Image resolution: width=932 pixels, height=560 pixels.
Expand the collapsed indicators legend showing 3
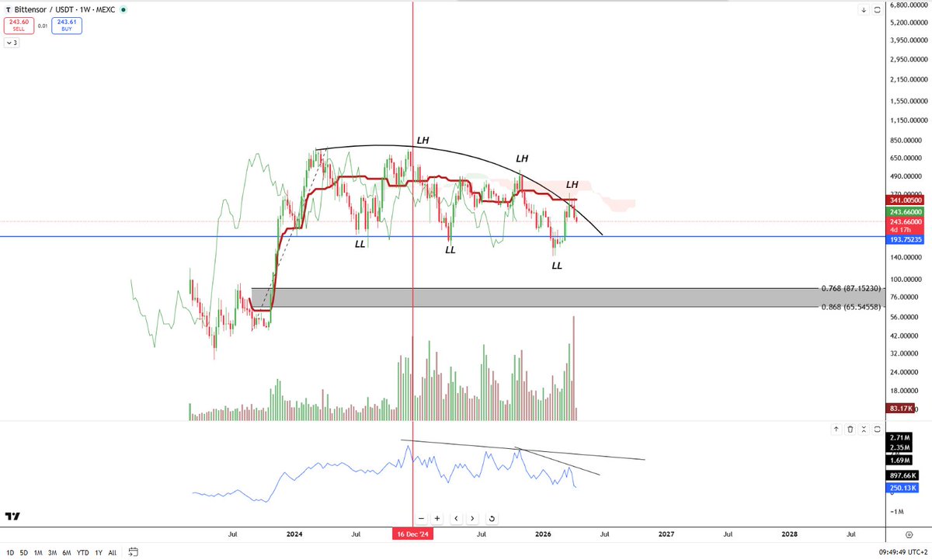pos(12,43)
